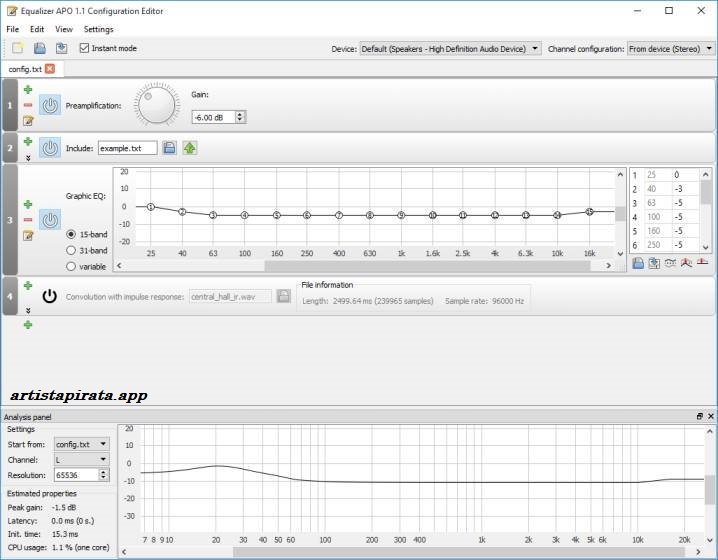
Task: Click the frequency cell showing 100
Action: pyautogui.click(x=657, y=217)
